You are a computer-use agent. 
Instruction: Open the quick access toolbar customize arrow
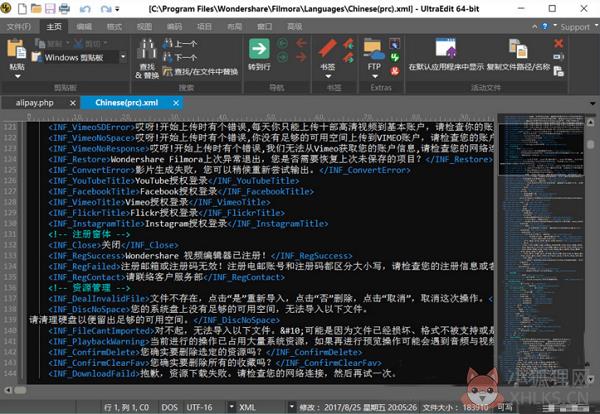pos(117,8)
